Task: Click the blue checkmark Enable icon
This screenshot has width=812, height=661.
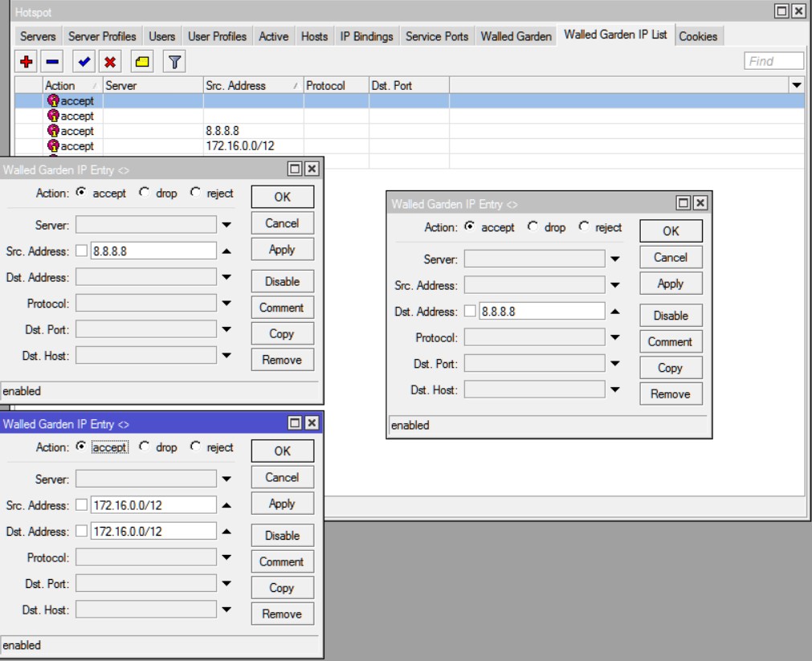Action: (x=84, y=62)
